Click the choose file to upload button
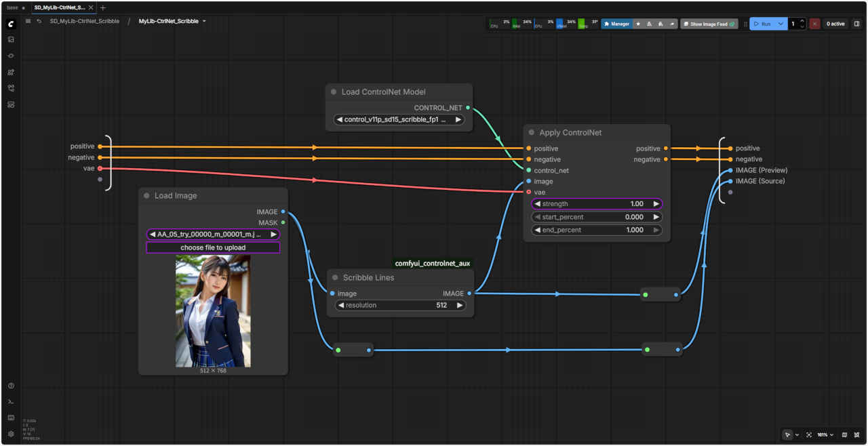The image size is (868, 446). (x=213, y=248)
